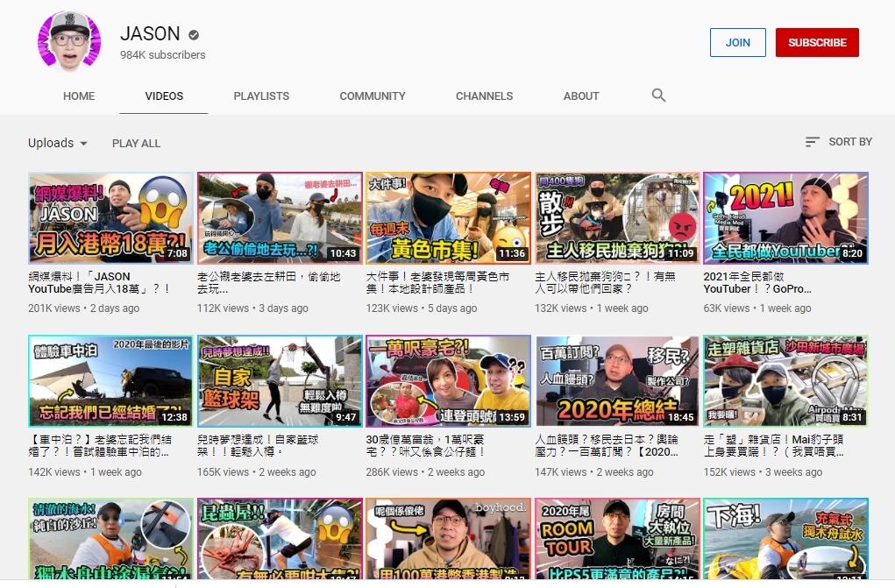
Task: Expand the Uploads dropdown
Action: pyautogui.click(x=58, y=143)
